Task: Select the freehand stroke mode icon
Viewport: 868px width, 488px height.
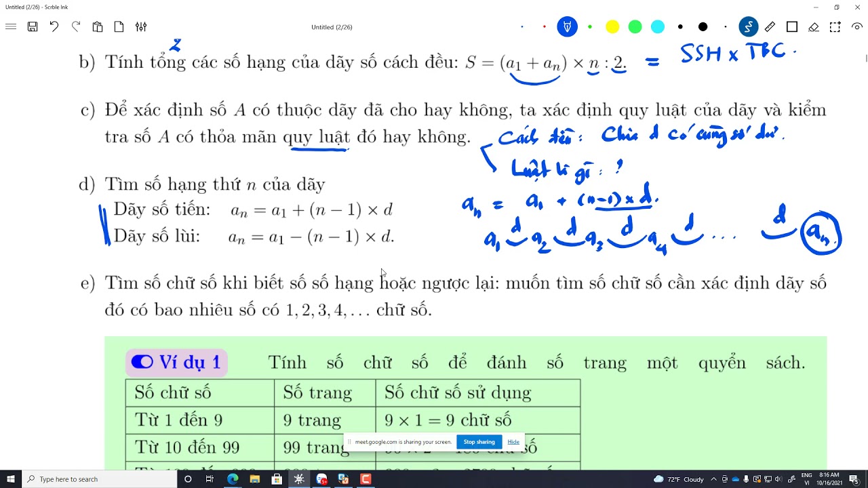Action: pos(748,27)
